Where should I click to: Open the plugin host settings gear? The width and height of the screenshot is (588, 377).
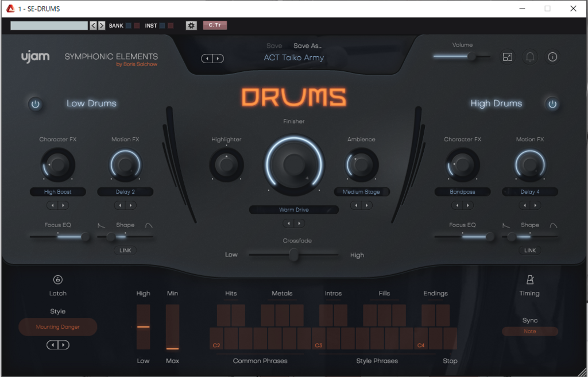[191, 25]
